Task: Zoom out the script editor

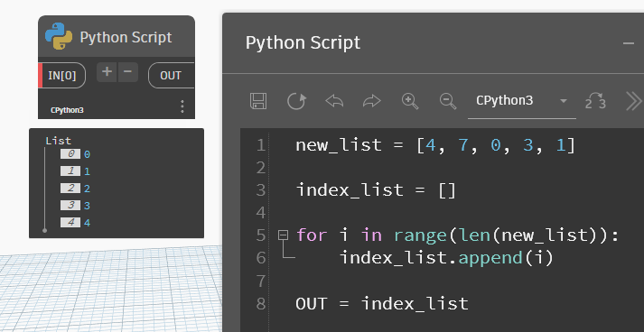Action: coord(448,101)
